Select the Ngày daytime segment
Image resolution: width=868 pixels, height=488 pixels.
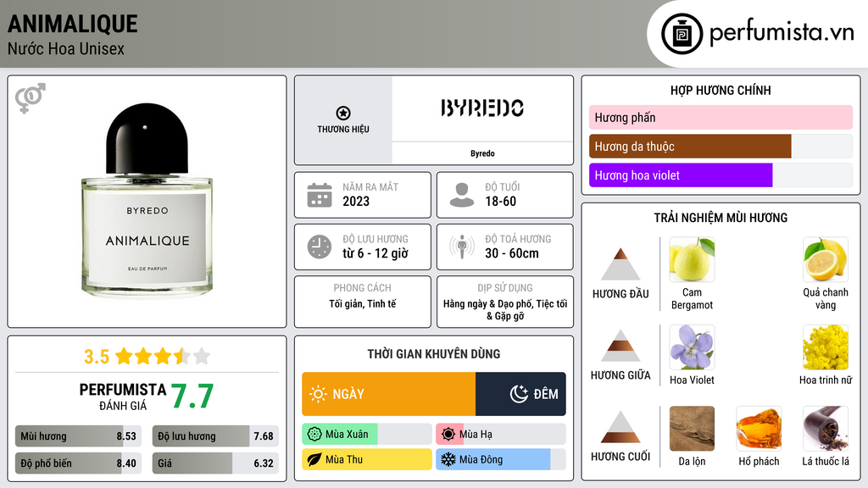click(x=388, y=394)
